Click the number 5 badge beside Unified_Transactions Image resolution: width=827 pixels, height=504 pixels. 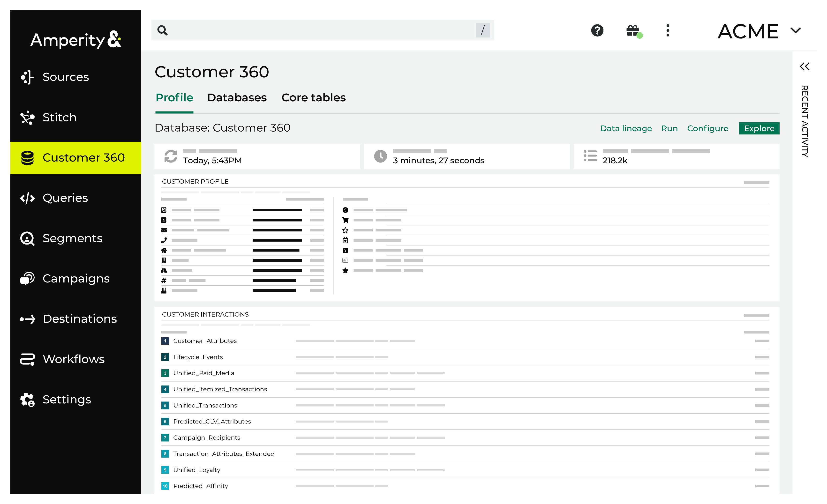click(x=165, y=405)
